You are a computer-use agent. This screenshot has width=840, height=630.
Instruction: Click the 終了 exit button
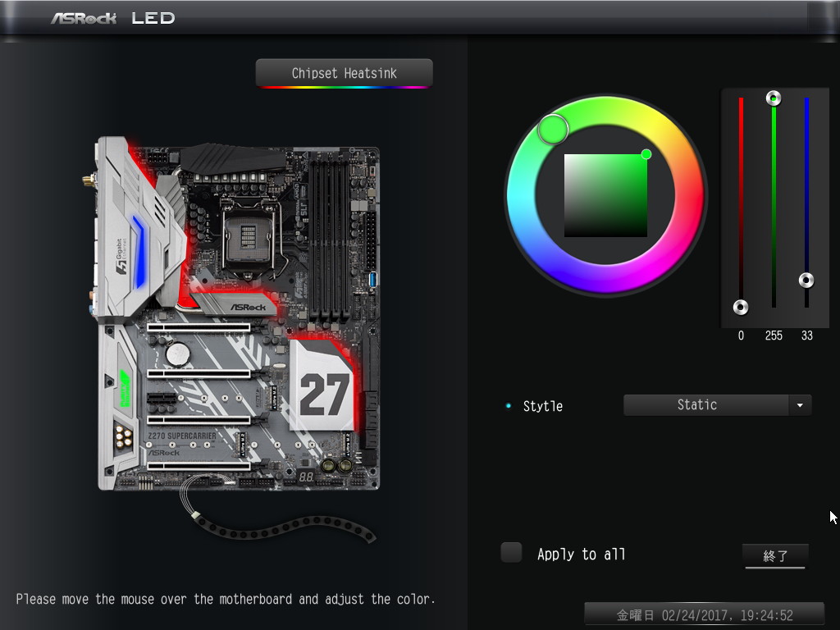pos(775,555)
